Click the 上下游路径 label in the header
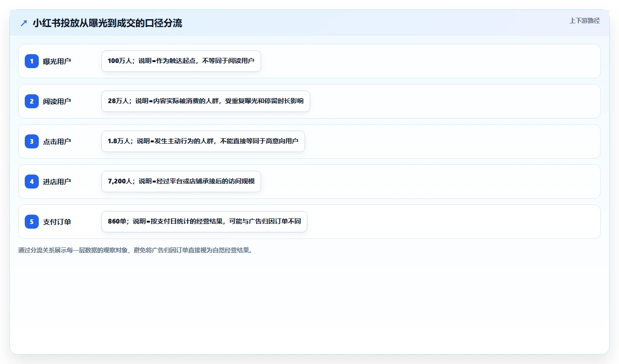 (x=584, y=21)
